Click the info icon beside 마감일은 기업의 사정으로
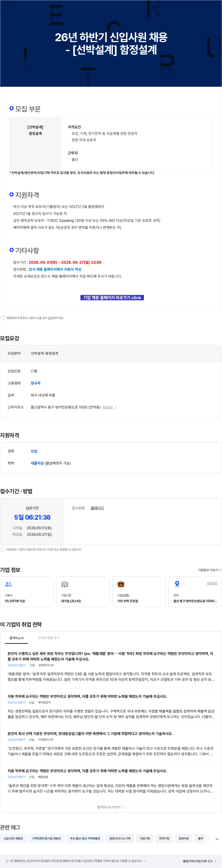Screen dimensions: 222x868 3,550
